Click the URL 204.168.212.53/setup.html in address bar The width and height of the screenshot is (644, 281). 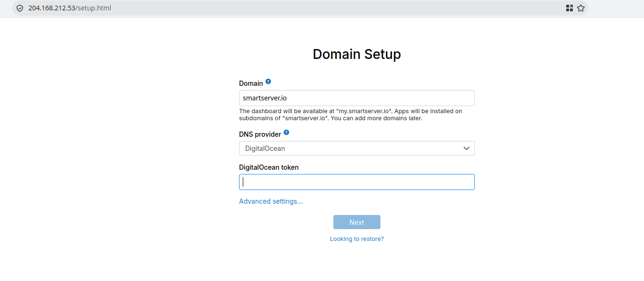70,8
